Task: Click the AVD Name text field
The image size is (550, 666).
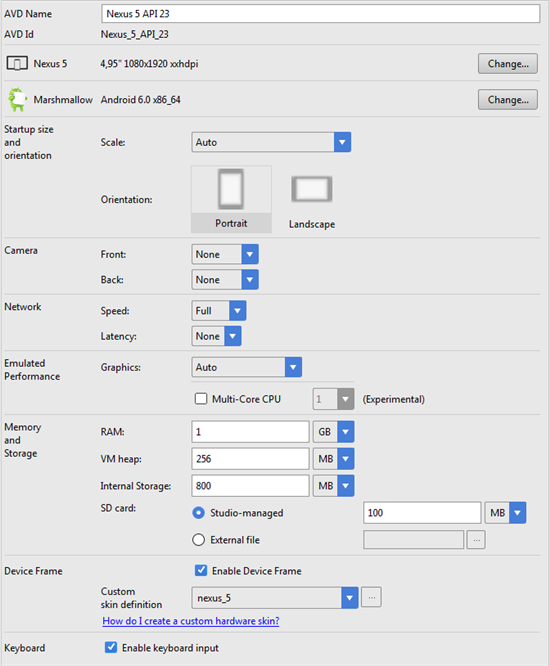Action: coord(321,14)
